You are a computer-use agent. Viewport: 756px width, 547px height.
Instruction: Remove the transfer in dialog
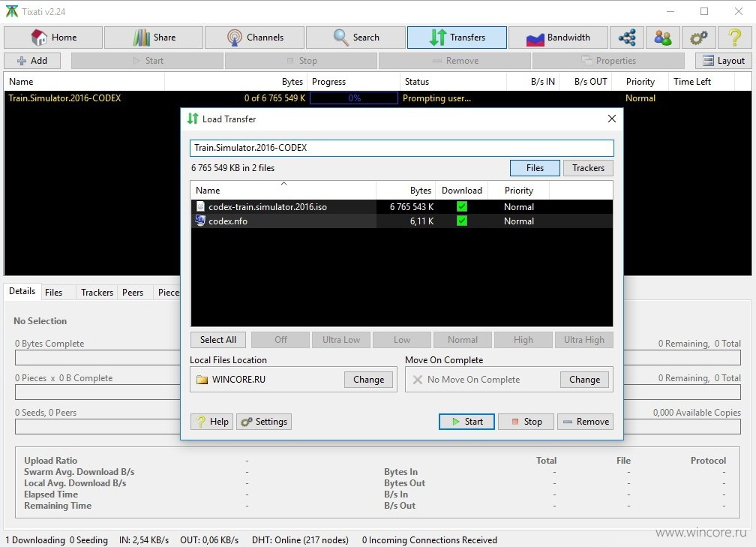pos(585,422)
